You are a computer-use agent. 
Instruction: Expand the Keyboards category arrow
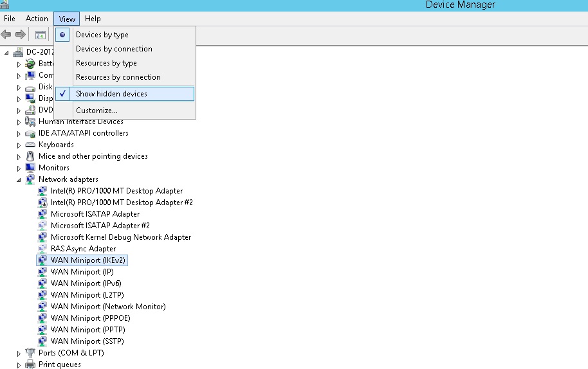click(19, 145)
